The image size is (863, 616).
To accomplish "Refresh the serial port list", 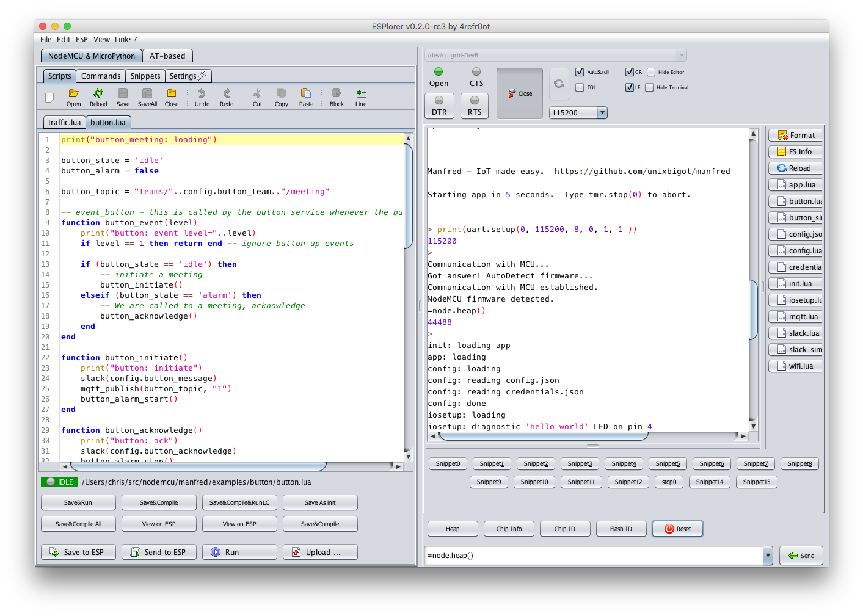I will click(x=559, y=84).
